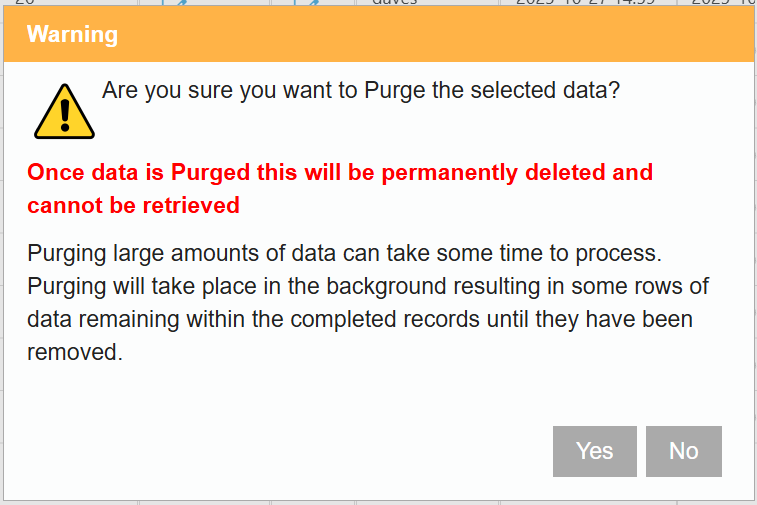Click the 'Purging large amounts of data' sentence
Screen dimensions: 757x505
point(345,252)
